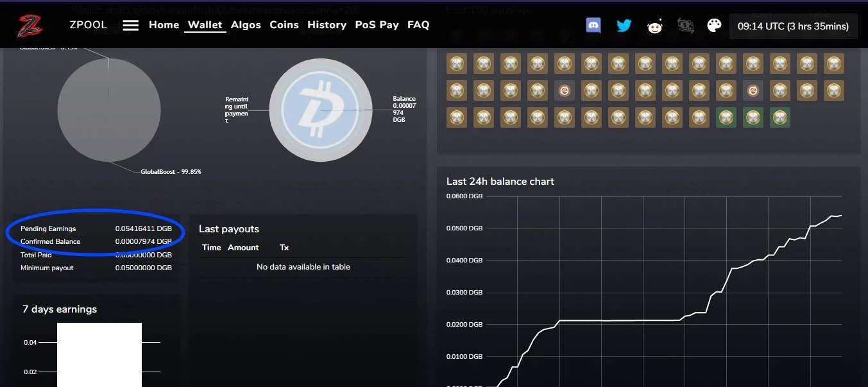Click first coin icon in top earnings row
Viewport: 868px width, 387px height.
[456, 64]
